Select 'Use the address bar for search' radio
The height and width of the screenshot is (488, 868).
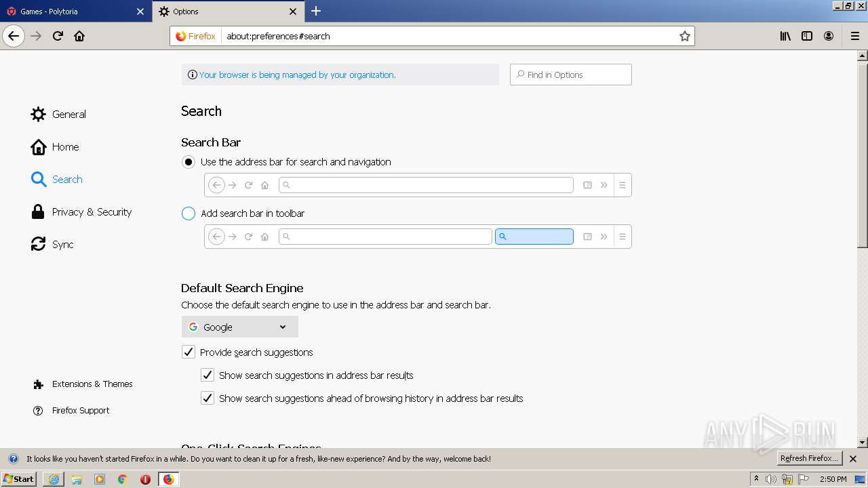[189, 162]
